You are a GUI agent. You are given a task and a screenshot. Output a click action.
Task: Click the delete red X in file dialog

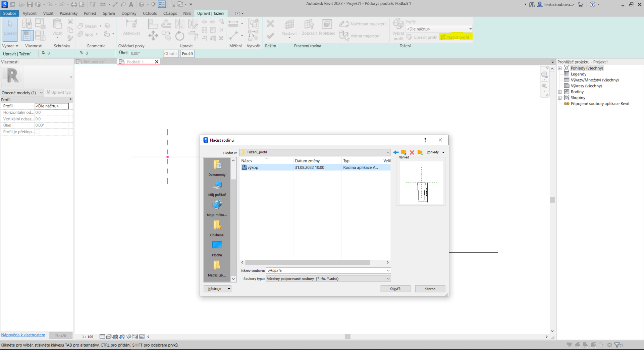(412, 152)
